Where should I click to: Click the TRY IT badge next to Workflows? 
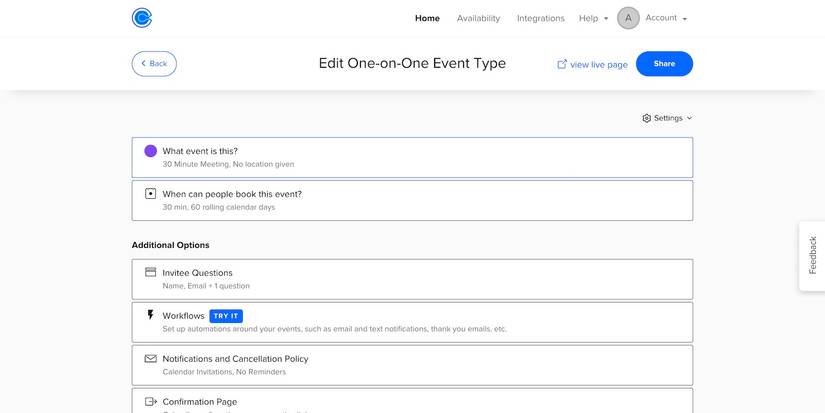click(x=226, y=316)
